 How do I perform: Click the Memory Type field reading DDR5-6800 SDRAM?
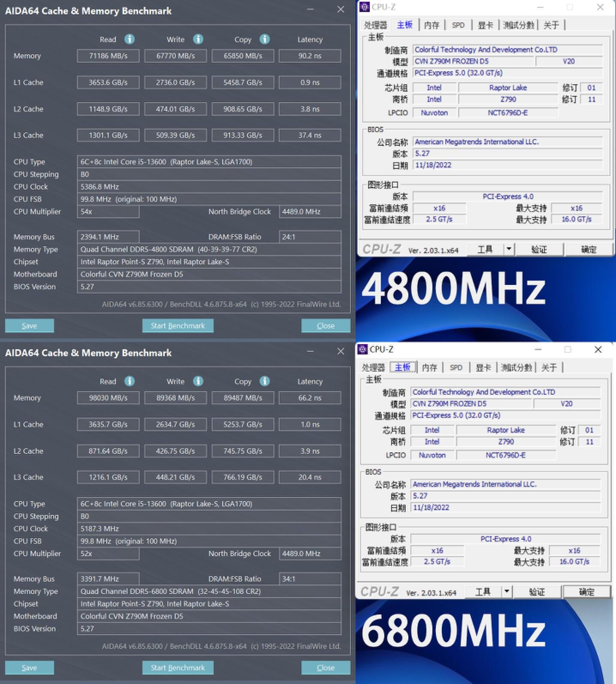click(209, 591)
